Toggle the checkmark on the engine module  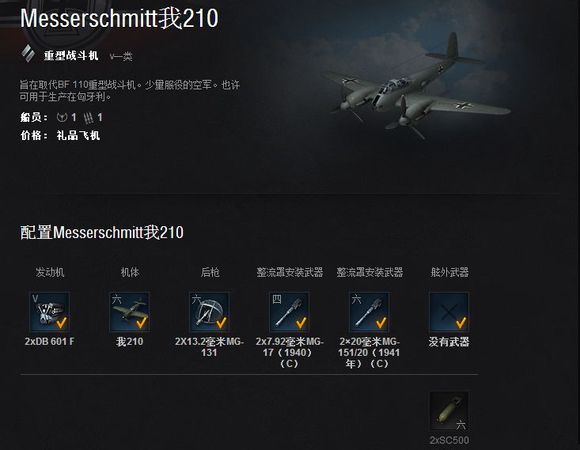pos(61,323)
